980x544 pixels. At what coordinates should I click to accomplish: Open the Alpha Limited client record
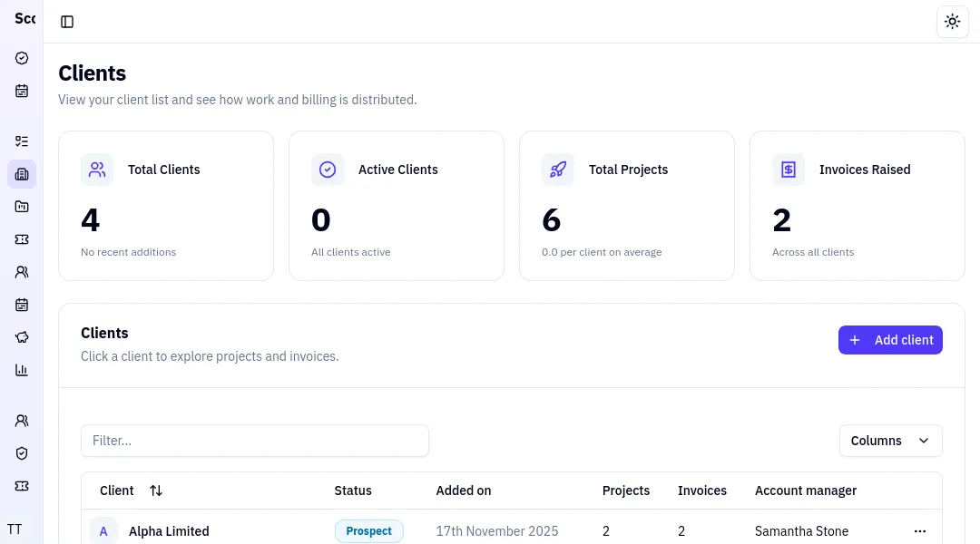point(169,531)
